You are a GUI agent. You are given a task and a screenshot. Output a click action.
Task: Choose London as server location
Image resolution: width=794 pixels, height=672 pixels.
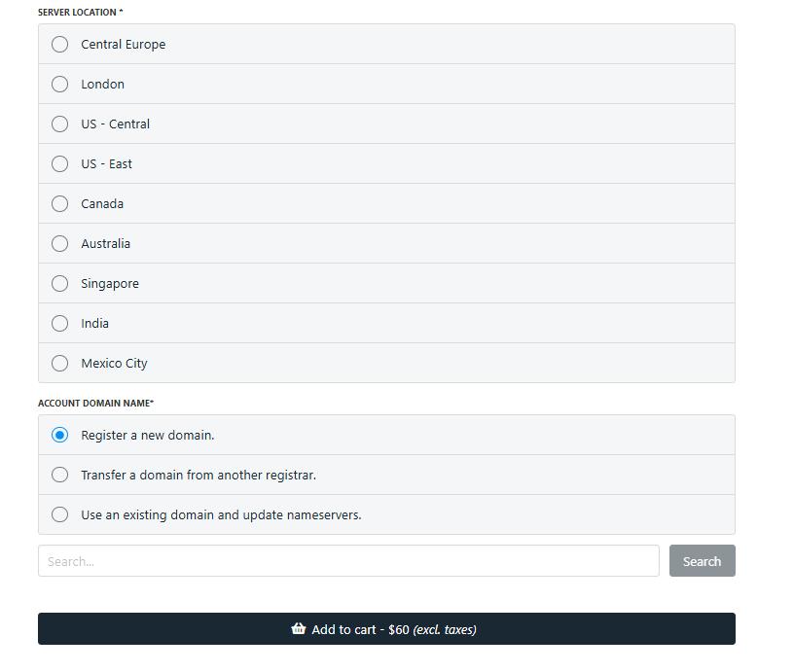coord(60,85)
